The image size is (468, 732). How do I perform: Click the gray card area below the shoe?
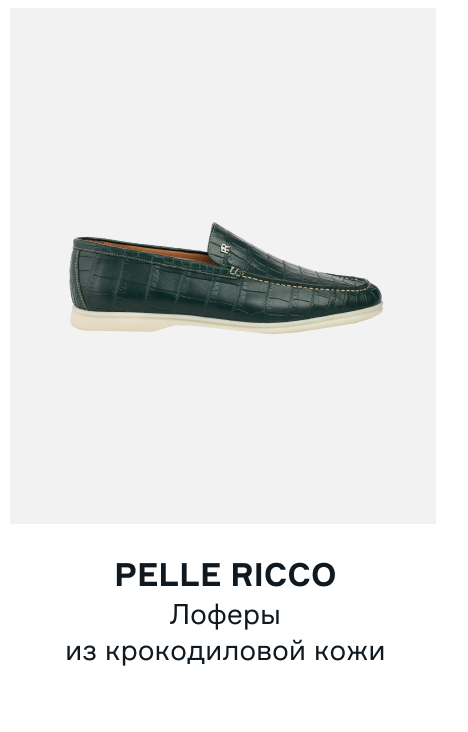tap(223, 427)
